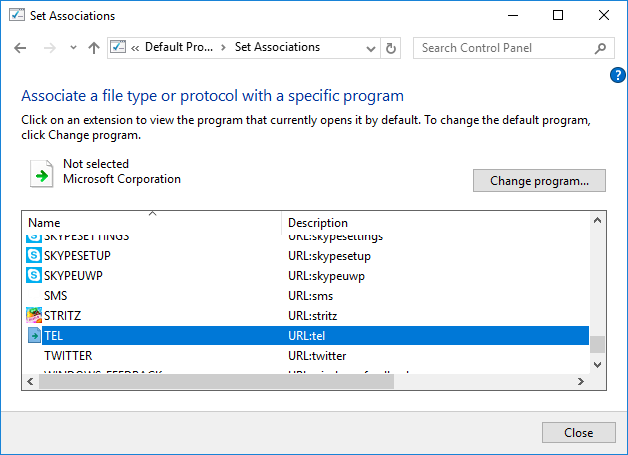Sort the list by the Description column
This screenshot has height=455, width=628.
(436, 223)
